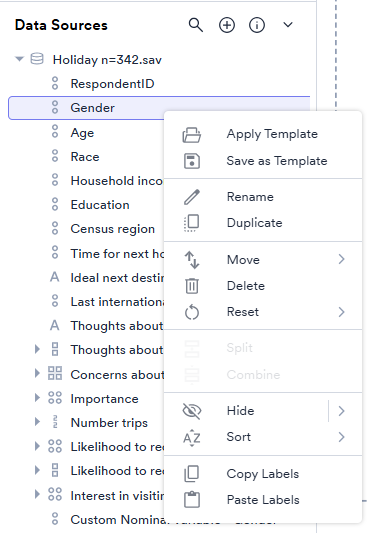Choose Apply Template from context menu
The image size is (368, 533).
(x=272, y=134)
